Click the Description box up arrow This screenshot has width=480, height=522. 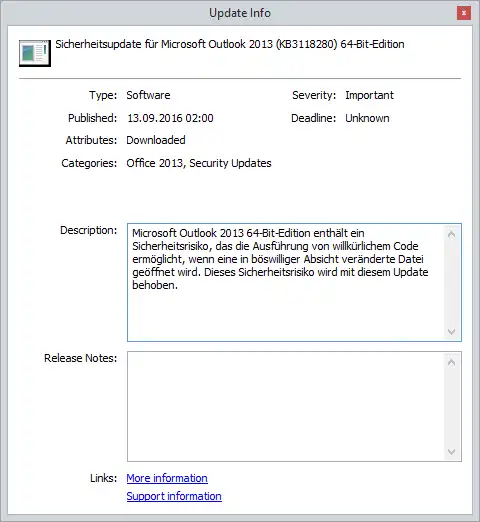click(452, 234)
